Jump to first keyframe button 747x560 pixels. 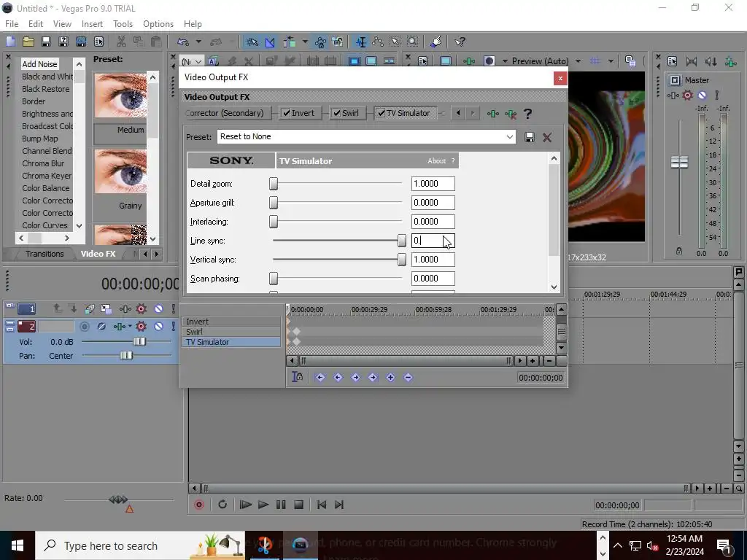coord(320,377)
